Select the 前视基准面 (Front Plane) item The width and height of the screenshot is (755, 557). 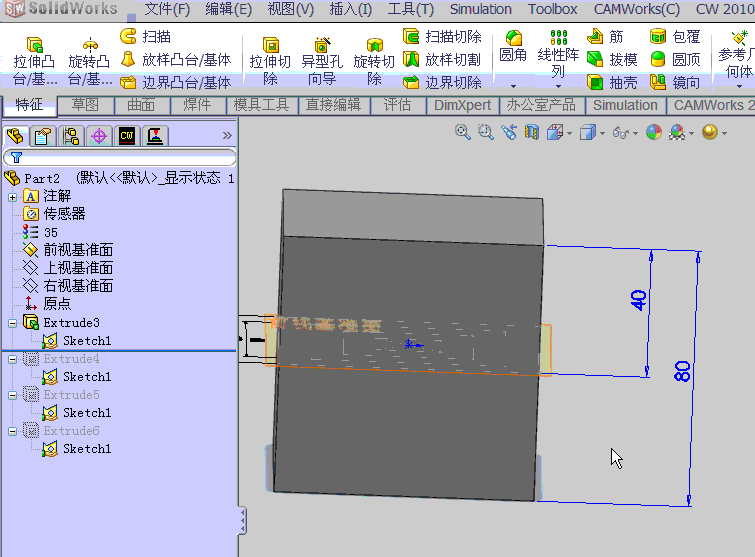[68, 250]
